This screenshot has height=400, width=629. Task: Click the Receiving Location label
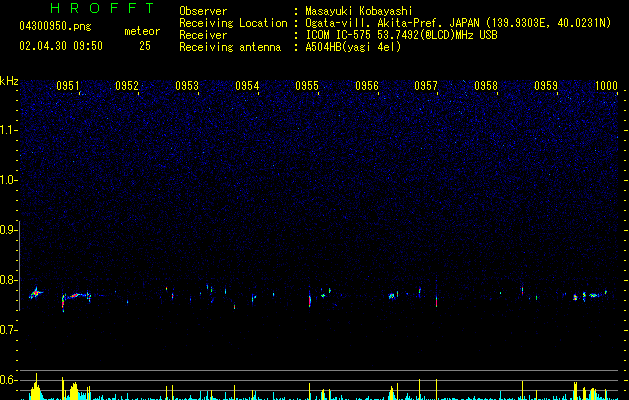[233, 23]
